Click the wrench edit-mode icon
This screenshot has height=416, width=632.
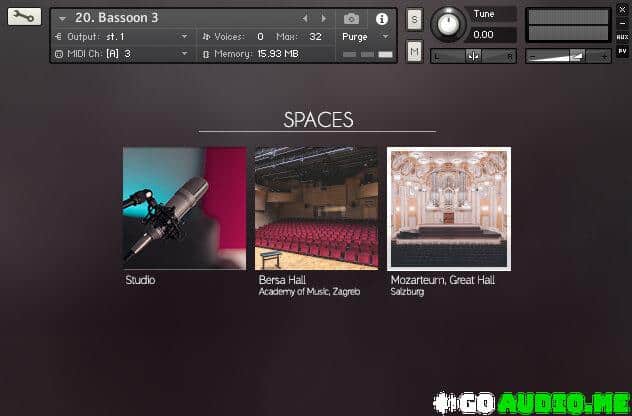coord(24,16)
